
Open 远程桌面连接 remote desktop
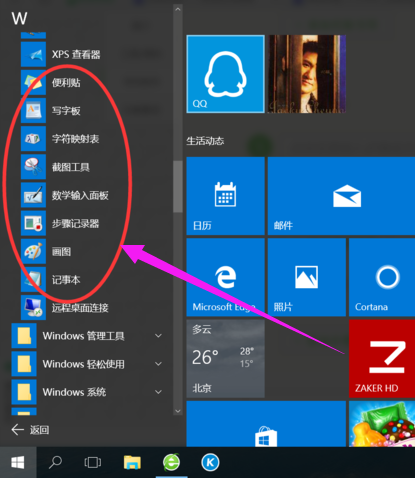click(90, 307)
